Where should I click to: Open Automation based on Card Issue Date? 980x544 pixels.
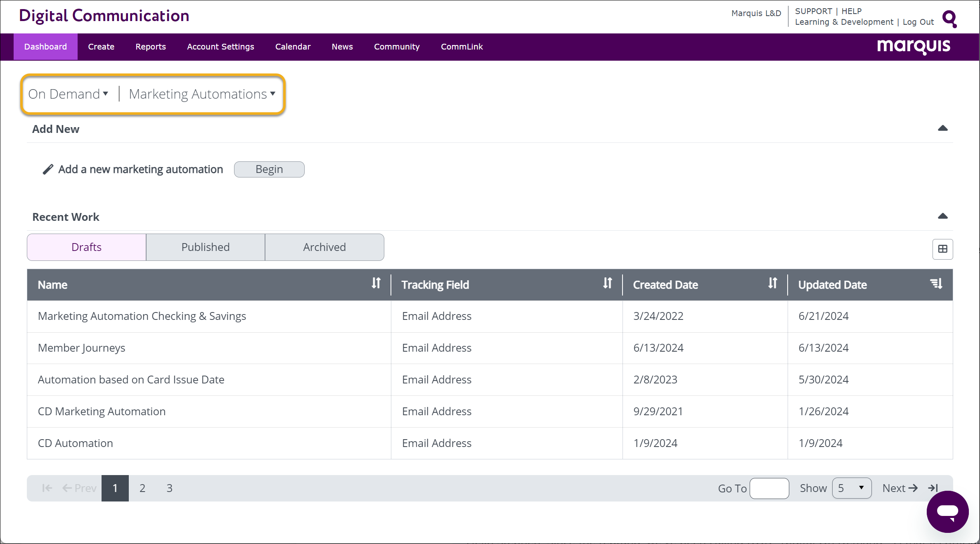pos(490,380)
